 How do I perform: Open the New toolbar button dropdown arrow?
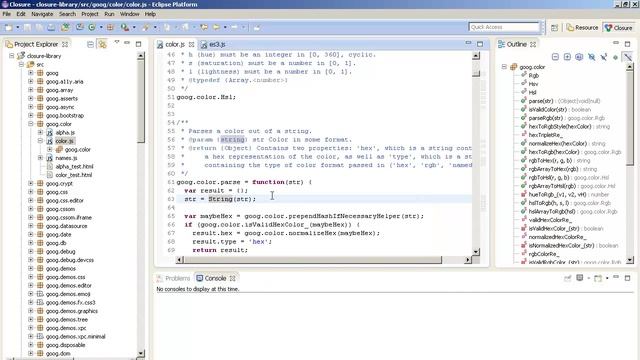(18, 28)
